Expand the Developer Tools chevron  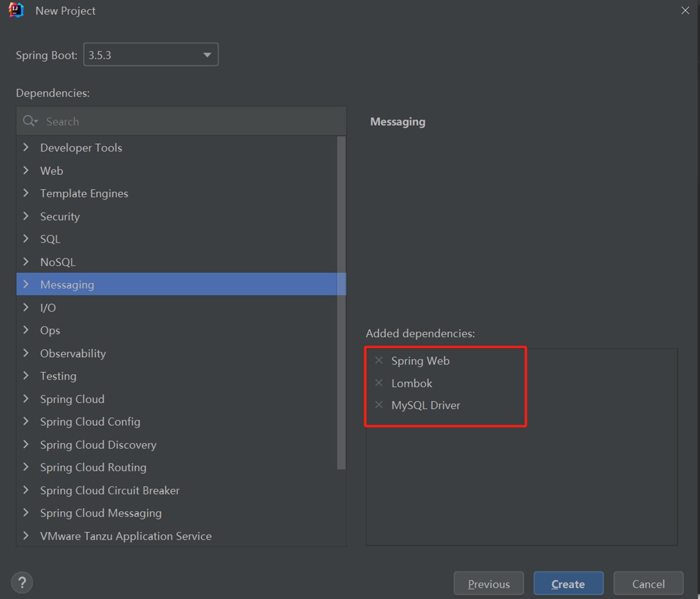(26, 147)
